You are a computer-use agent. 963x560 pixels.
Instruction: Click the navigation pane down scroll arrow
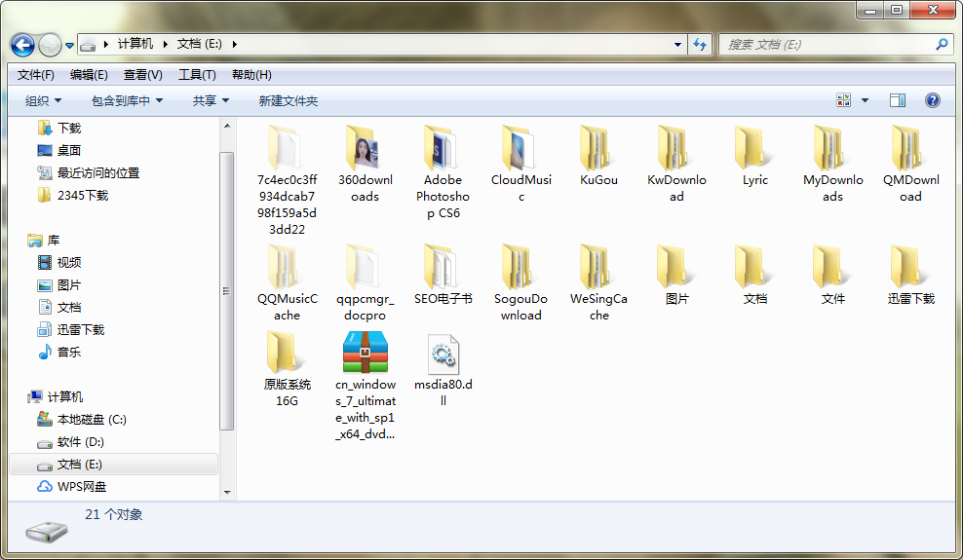227,491
